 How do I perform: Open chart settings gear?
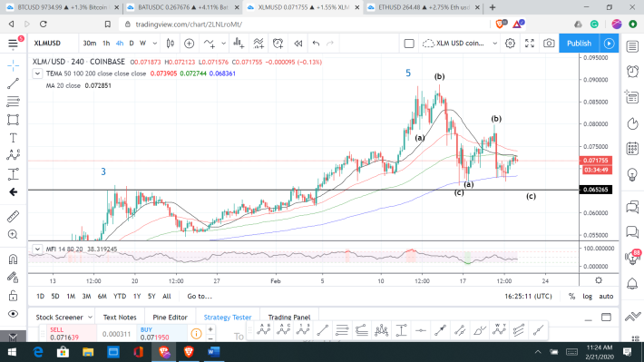510,44
